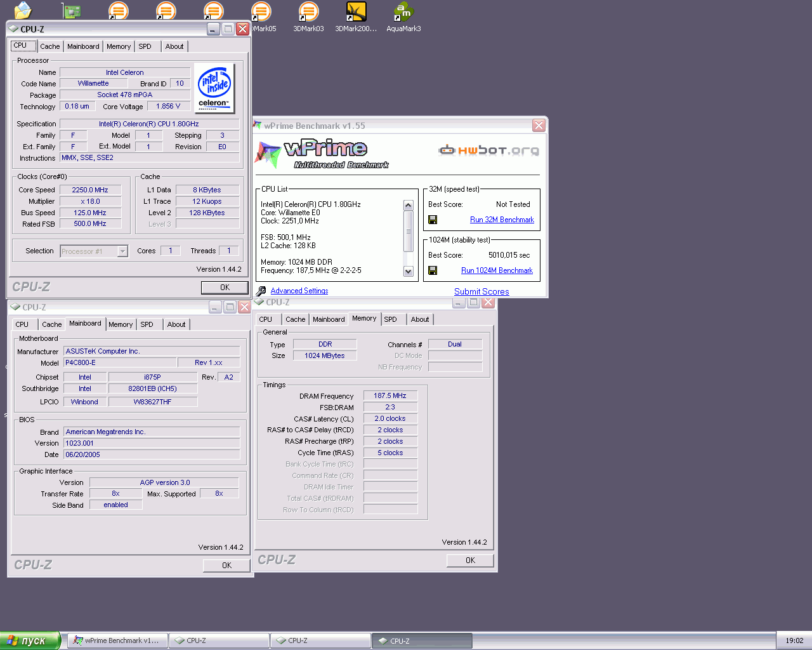Open Mainboard tab in Memory CPU-Z window
812x650 pixels.
coord(329,319)
